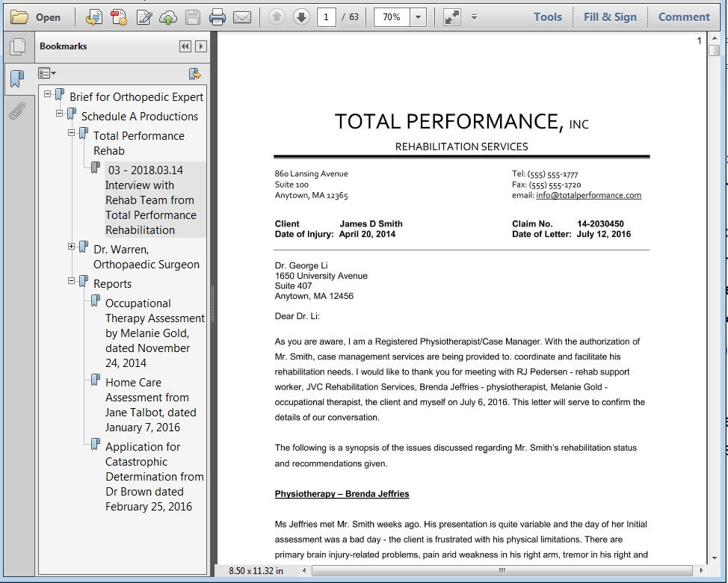The image size is (728, 583).
Task: Click the new bookmark icon in Bookmarks panel
Action: point(194,73)
